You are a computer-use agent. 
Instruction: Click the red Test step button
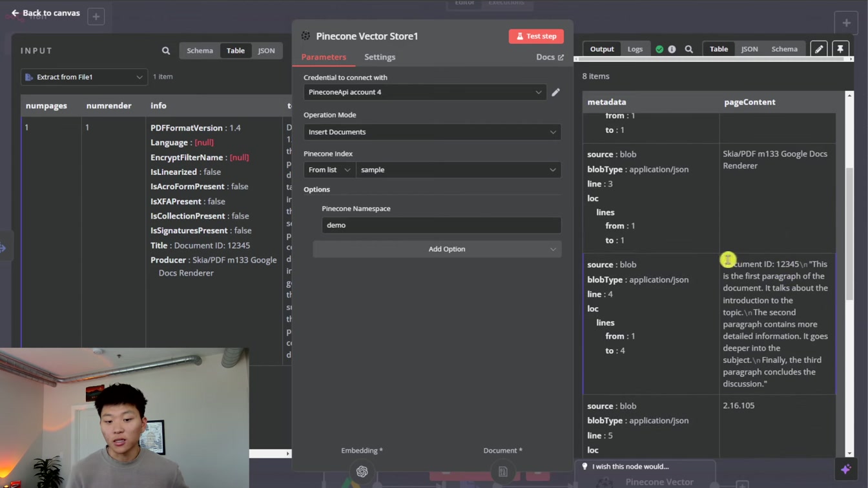pyautogui.click(x=536, y=36)
